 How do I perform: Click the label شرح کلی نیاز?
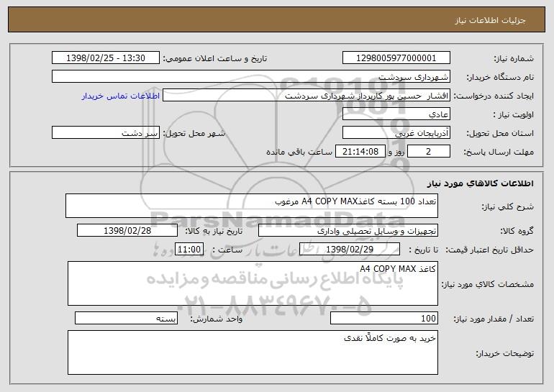coord(508,206)
